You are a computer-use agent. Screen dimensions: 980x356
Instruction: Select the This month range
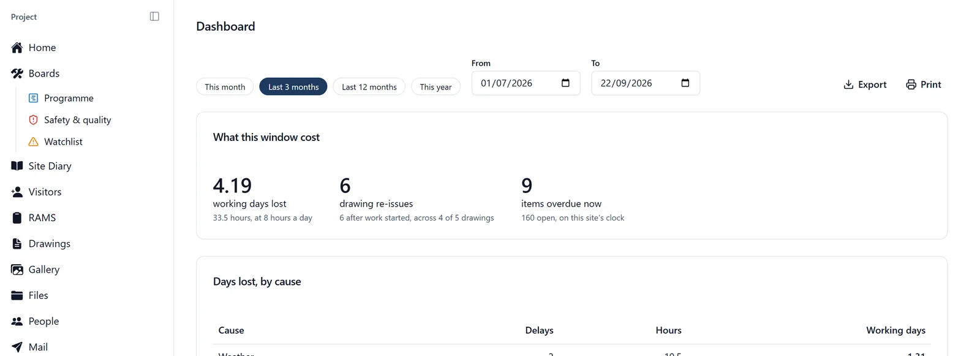(225, 87)
